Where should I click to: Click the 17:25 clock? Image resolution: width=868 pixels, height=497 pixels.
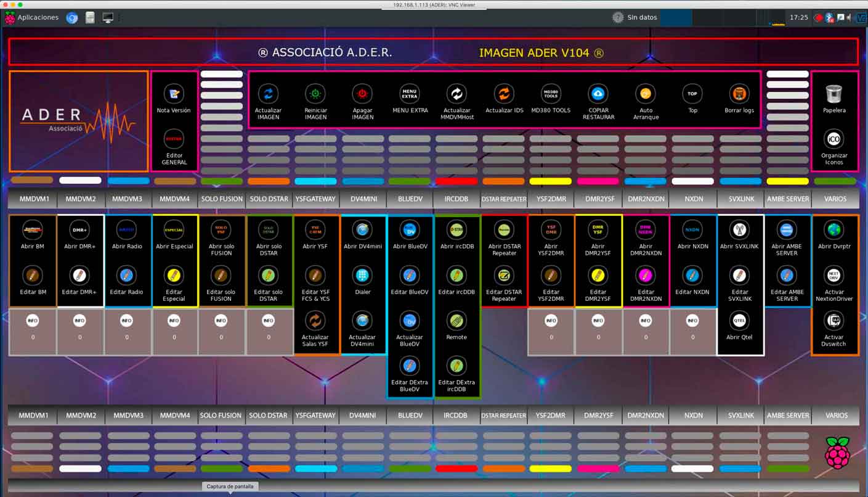click(x=798, y=18)
